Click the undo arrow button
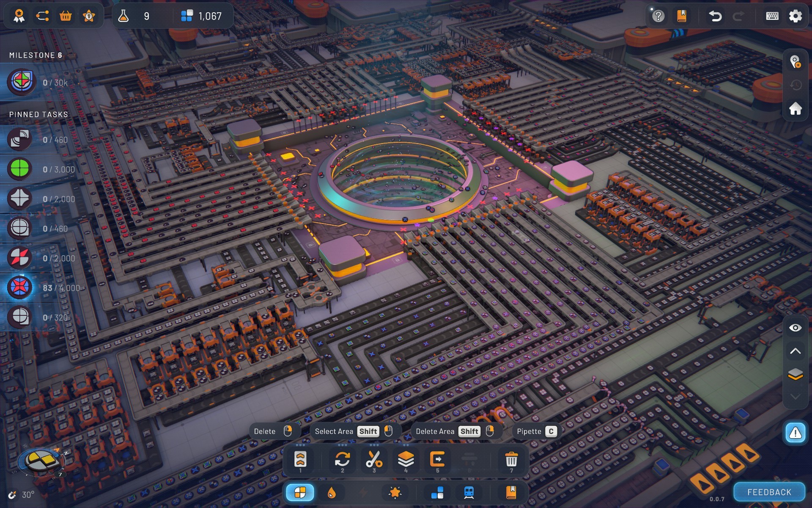This screenshot has height=508, width=812. [715, 16]
